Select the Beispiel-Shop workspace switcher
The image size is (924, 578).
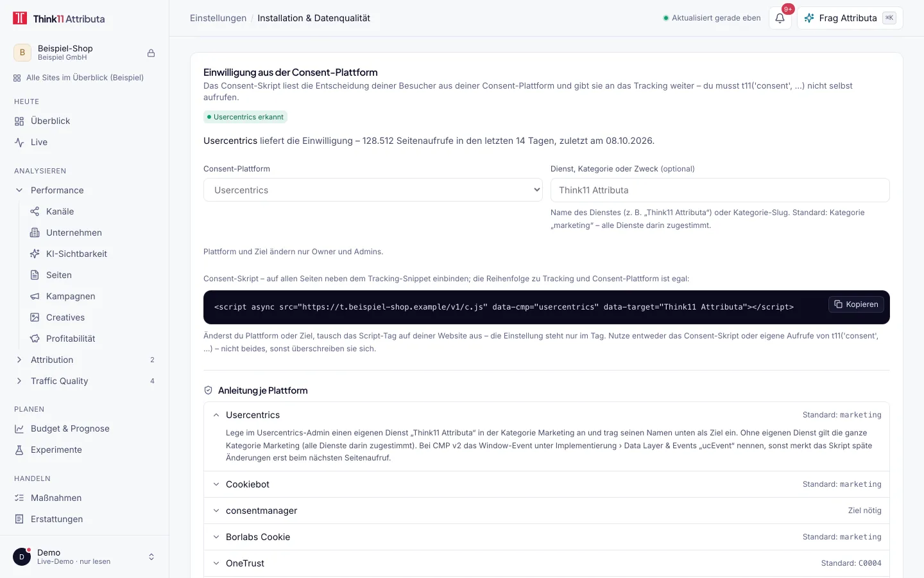coord(85,53)
